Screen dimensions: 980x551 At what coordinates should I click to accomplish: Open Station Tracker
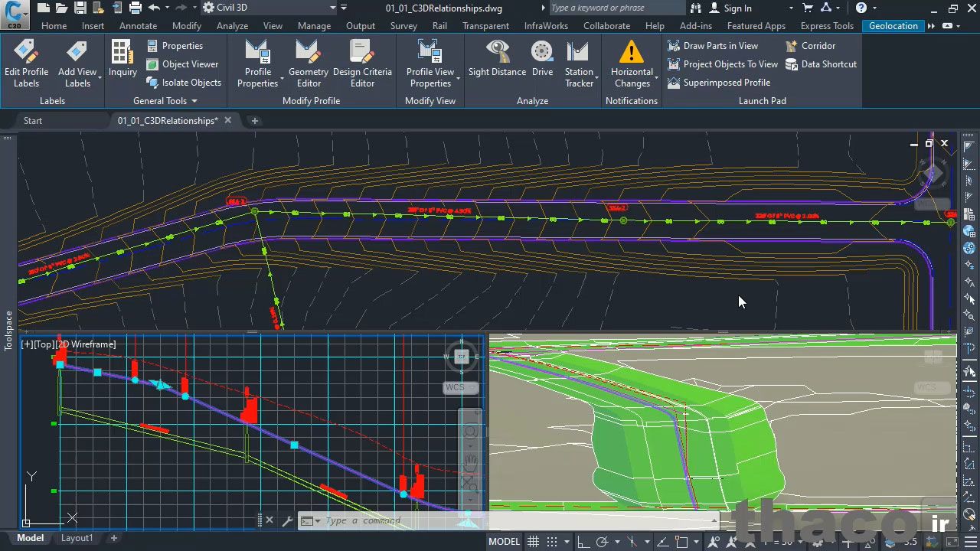tap(579, 64)
